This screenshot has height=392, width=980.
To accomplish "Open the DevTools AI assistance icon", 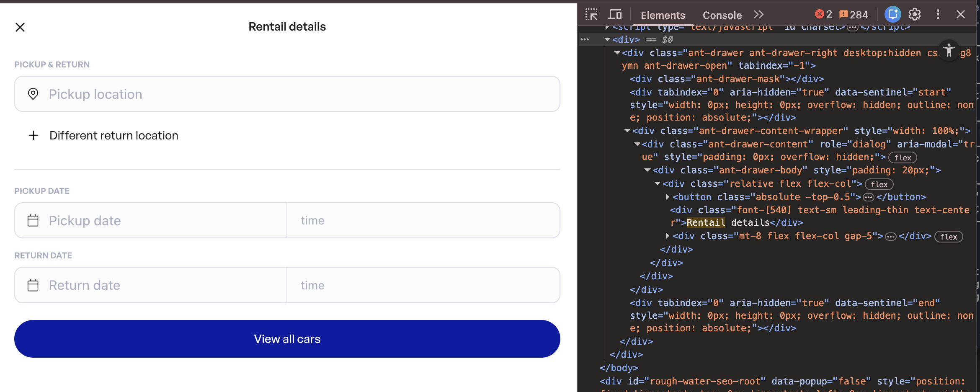I will coord(892,14).
